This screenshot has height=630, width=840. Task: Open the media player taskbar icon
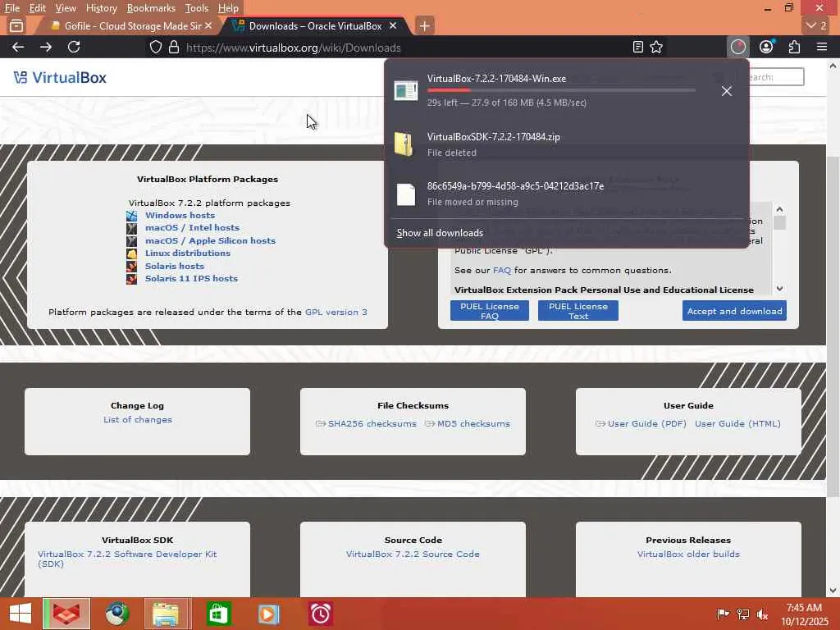(x=268, y=614)
